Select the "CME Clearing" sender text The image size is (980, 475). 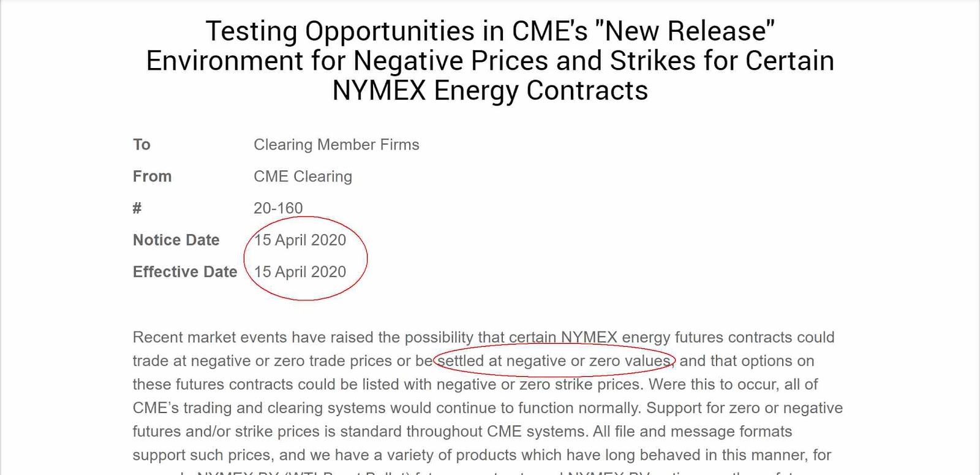[x=303, y=177]
